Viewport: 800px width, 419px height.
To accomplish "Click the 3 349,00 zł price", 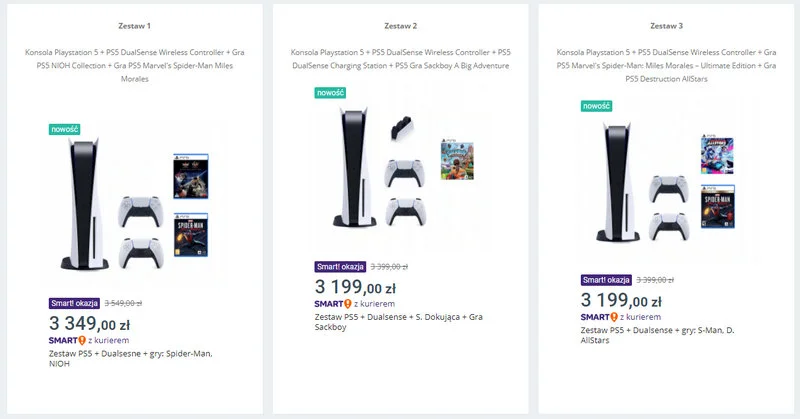I will [x=88, y=322].
